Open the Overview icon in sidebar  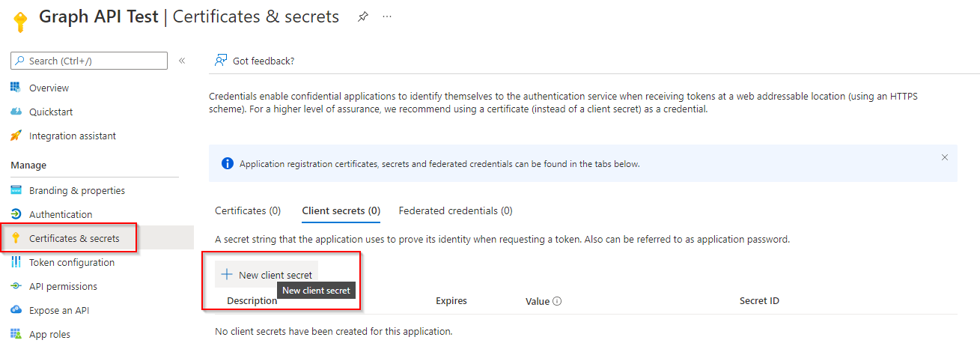pos(16,88)
